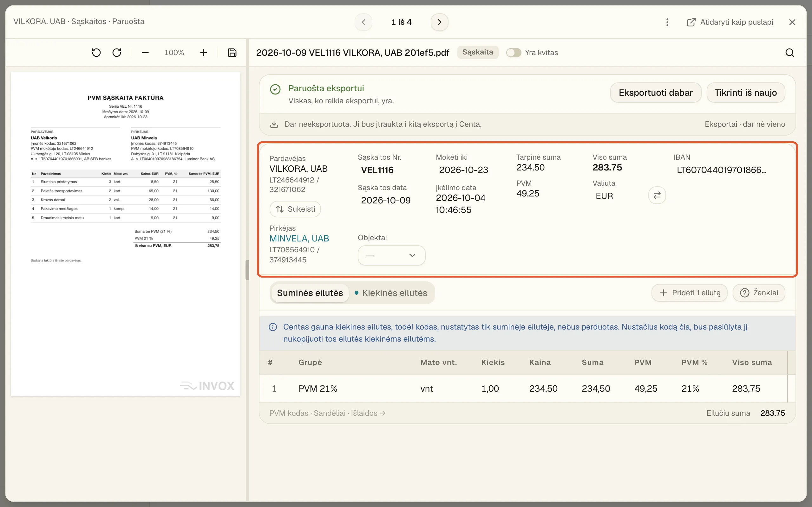
Task: Open the three-dot more options menu
Action: tap(667, 22)
